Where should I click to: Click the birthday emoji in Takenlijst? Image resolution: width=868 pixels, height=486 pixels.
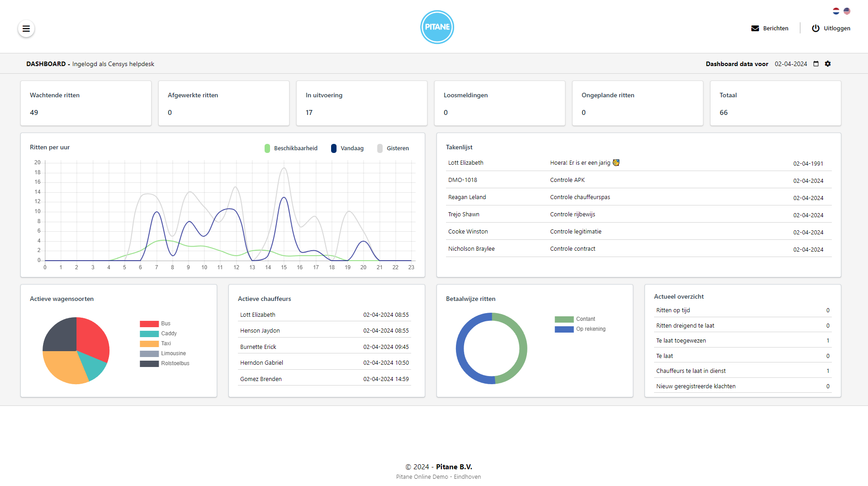[x=616, y=162]
